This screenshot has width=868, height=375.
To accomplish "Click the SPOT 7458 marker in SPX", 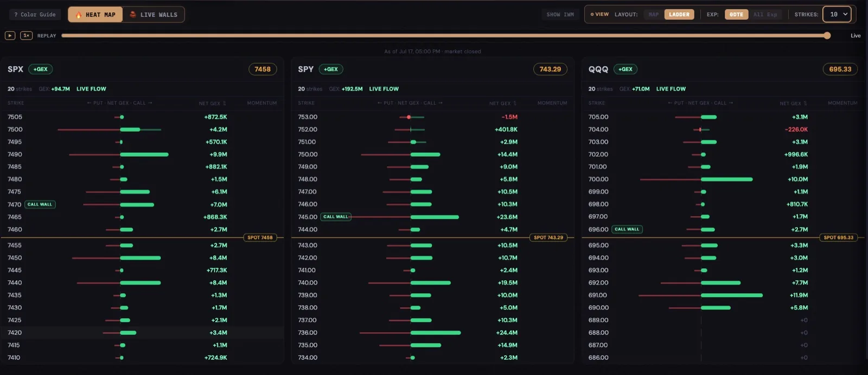I will click(x=260, y=237).
